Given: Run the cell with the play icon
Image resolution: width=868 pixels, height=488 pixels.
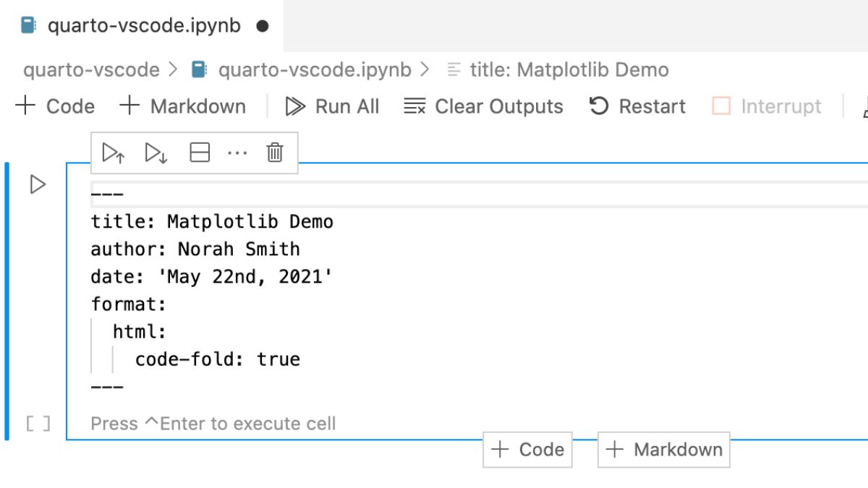Looking at the screenshot, I should [x=38, y=185].
